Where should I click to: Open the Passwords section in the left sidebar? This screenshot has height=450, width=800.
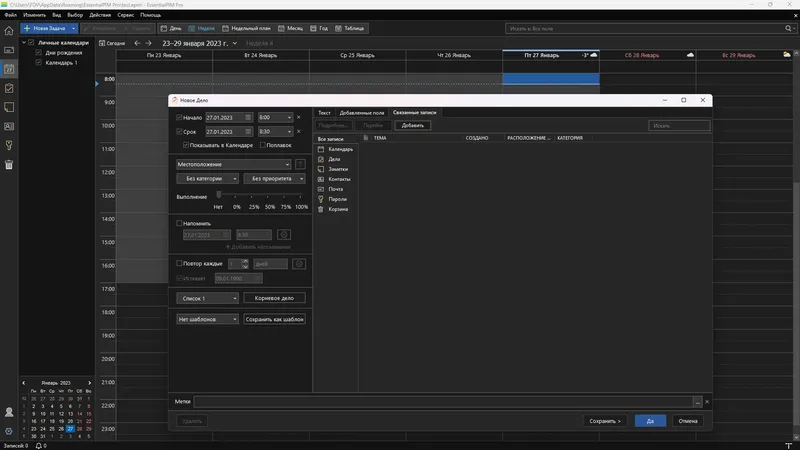[x=9, y=145]
